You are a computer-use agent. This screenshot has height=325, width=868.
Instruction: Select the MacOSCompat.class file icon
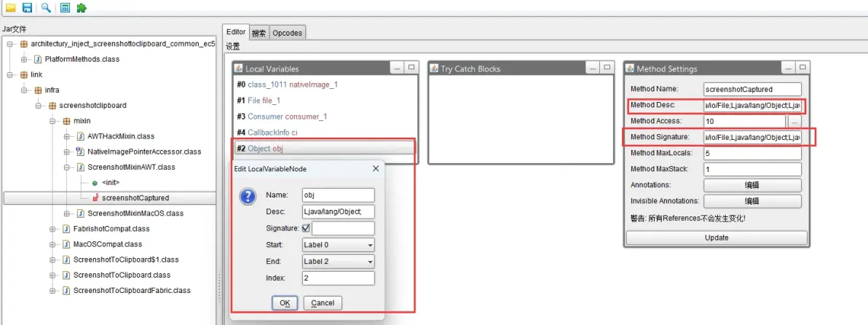[x=66, y=244]
